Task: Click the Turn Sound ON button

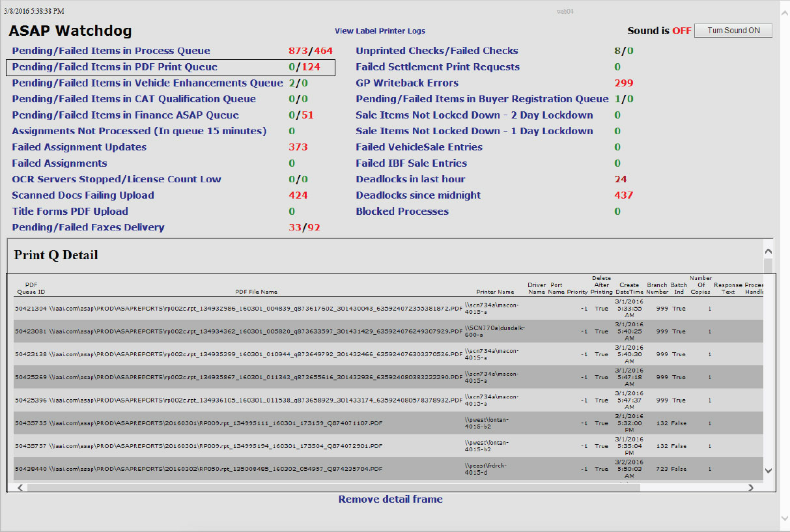Action: tap(733, 31)
